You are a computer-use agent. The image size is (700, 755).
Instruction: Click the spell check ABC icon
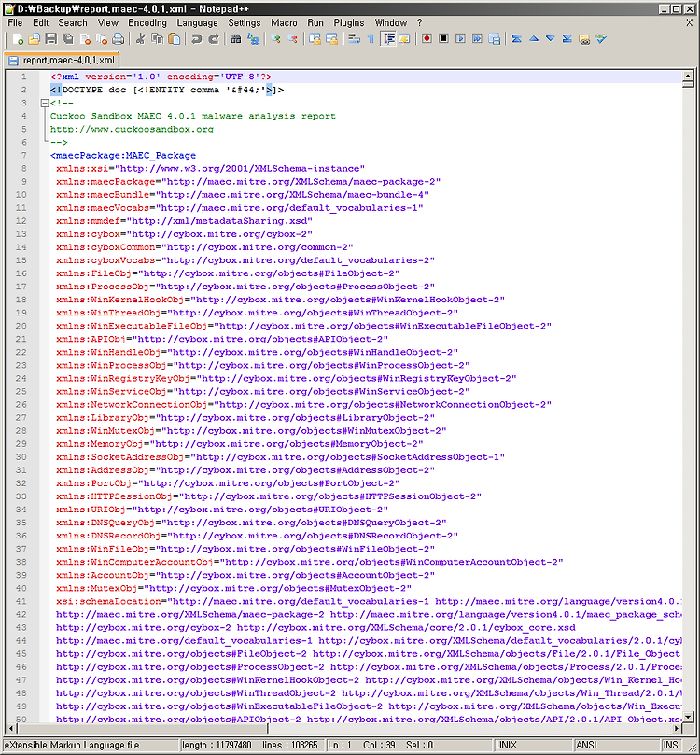click(601, 39)
